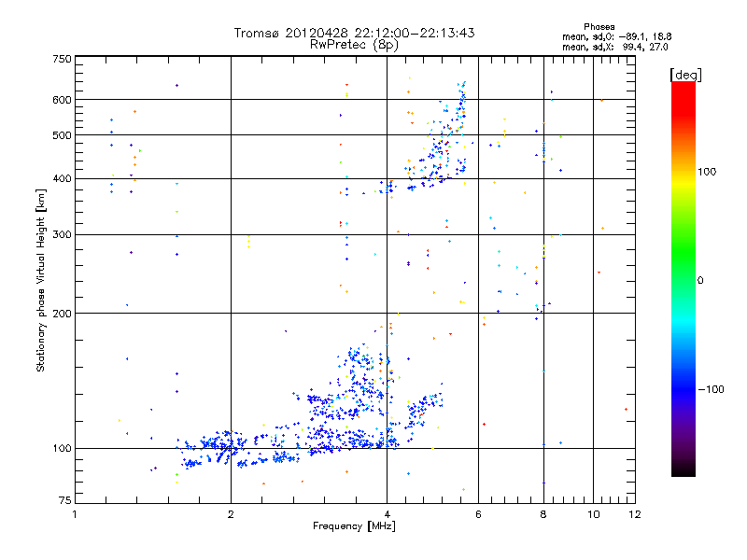747x560 pixels.
Task: Click the colorbar tick label '100'
Action: [707, 172]
